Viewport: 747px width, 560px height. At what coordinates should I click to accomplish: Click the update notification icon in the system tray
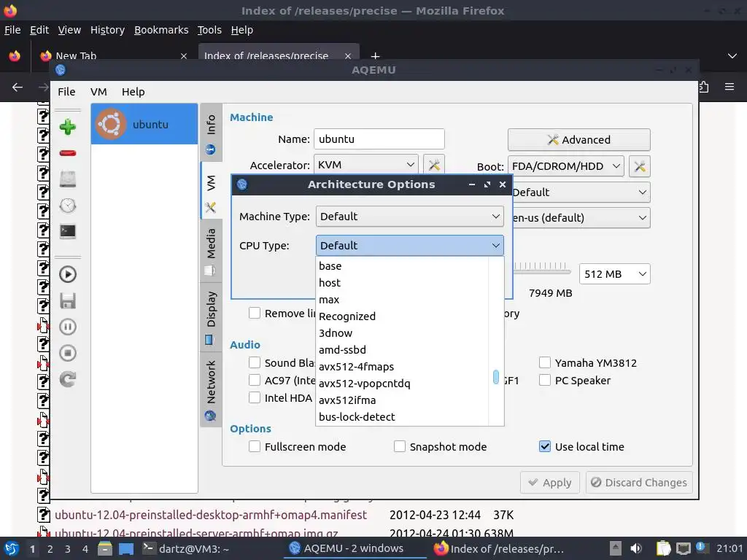(x=701, y=547)
